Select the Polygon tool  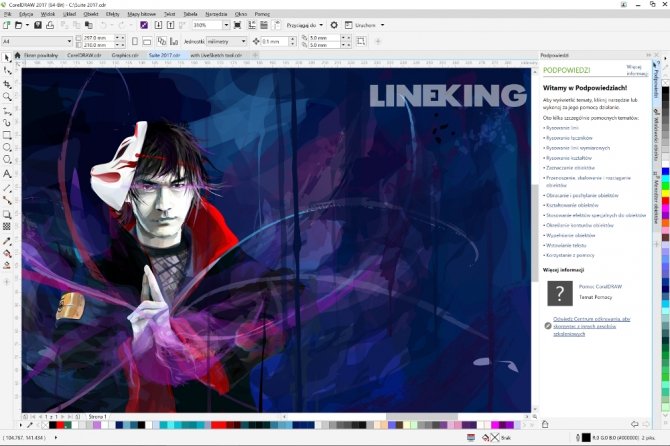pos(7,160)
